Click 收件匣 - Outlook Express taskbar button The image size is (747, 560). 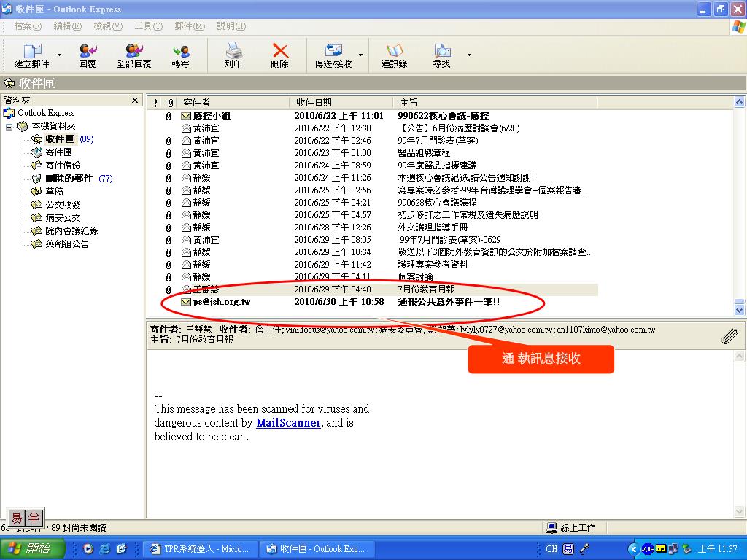pos(317,549)
